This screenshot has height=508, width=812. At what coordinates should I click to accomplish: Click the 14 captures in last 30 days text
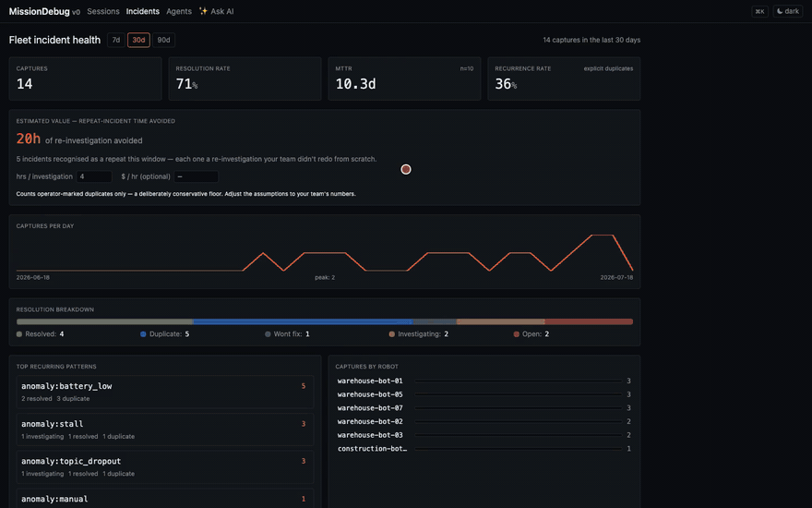tap(591, 40)
